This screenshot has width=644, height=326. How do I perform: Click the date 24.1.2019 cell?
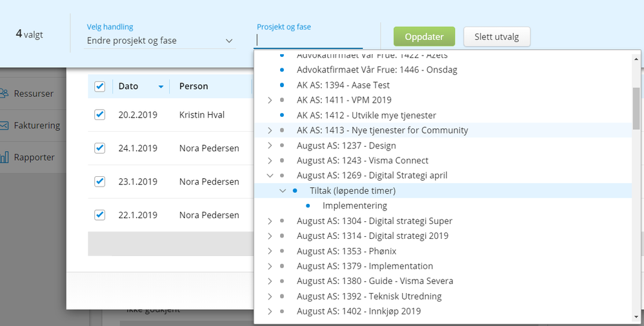[x=137, y=148]
